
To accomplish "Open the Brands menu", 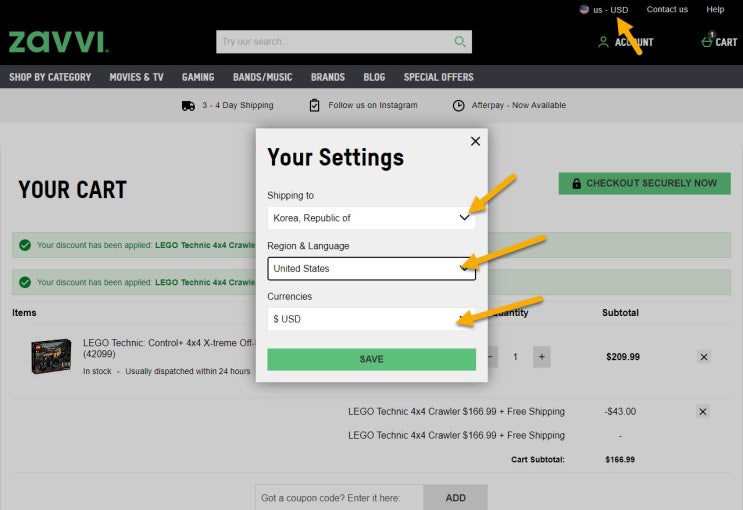I will coord(328,77).
